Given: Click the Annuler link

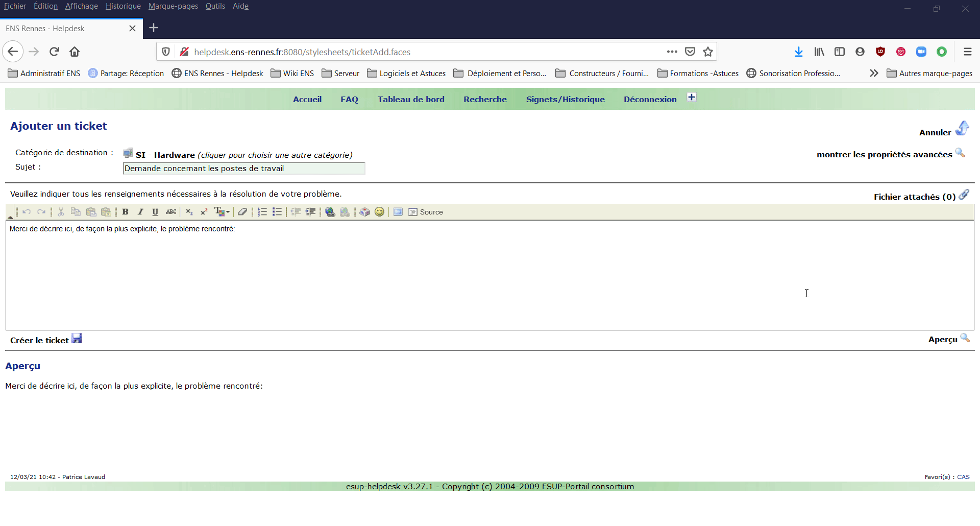Looking at the screenshot, I should coord(935,133).
